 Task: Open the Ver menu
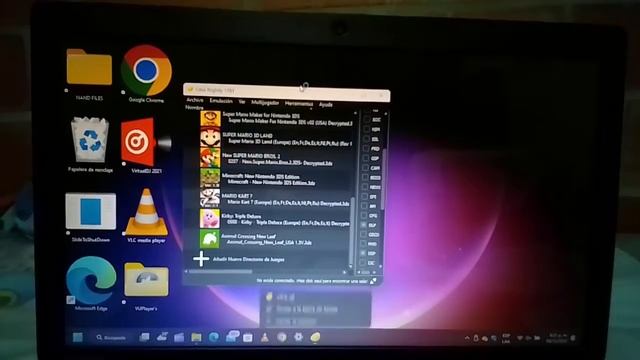pos(242,102)
